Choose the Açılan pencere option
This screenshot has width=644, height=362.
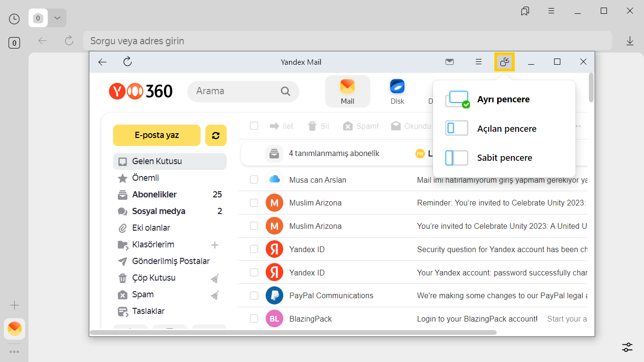pos(506,129)
